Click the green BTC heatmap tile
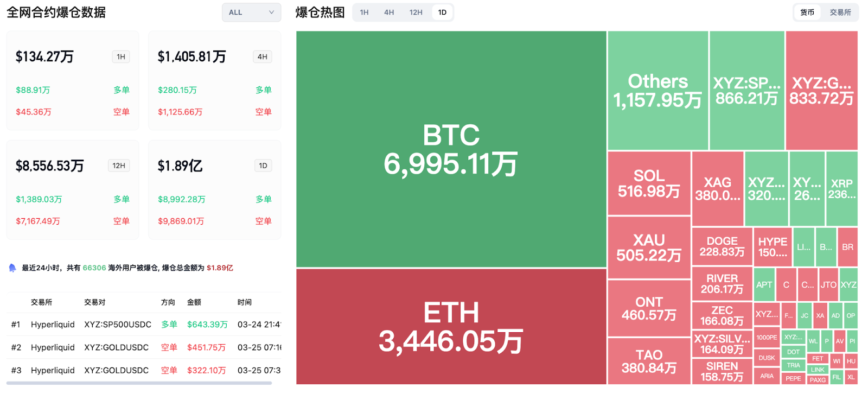The width and height of the screenshot is (868, 400). (451, 149)
